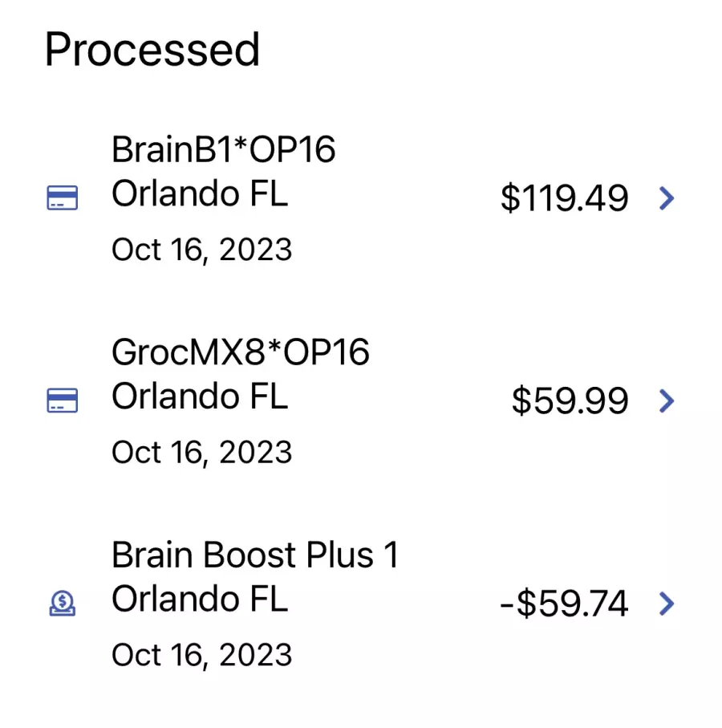Image resolution: width=722 pixels, height=728 pixels.
Task: Open details chevron for the $59.99 charge
Action: click(667, 401)
